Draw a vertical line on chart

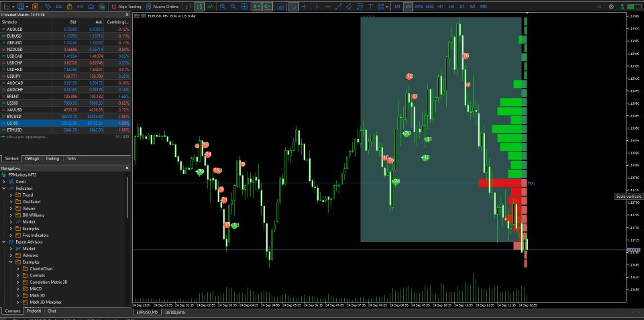(x=316, y=7)
